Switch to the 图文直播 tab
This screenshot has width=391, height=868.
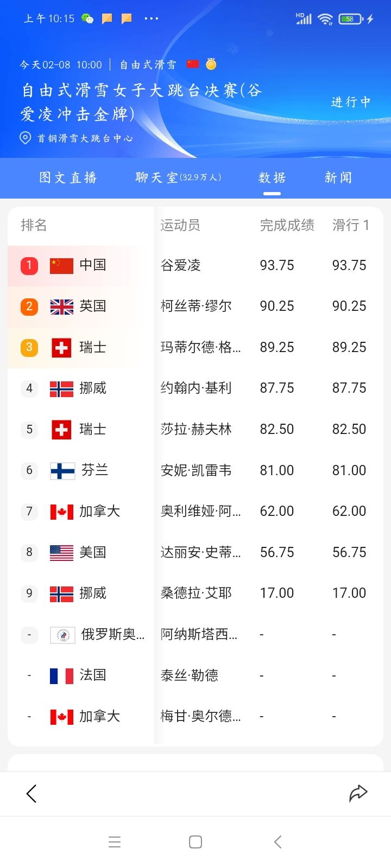tap(68, 177)
